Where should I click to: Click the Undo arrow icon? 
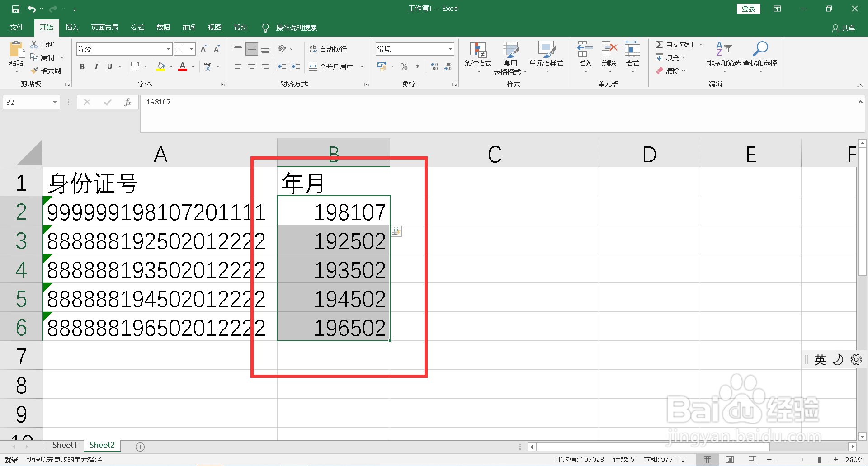31,9
